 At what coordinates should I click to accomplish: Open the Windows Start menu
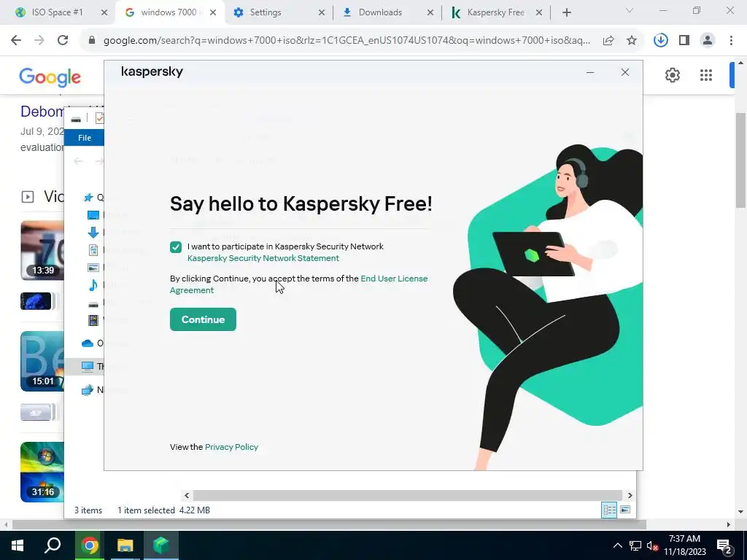tap(18, 545)
